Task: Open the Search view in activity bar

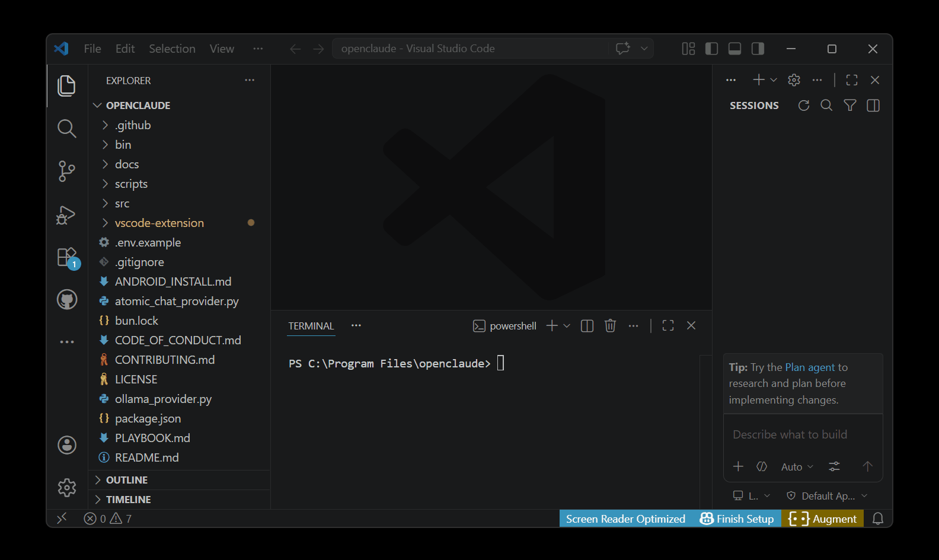Action: click(x=66, y=129)
